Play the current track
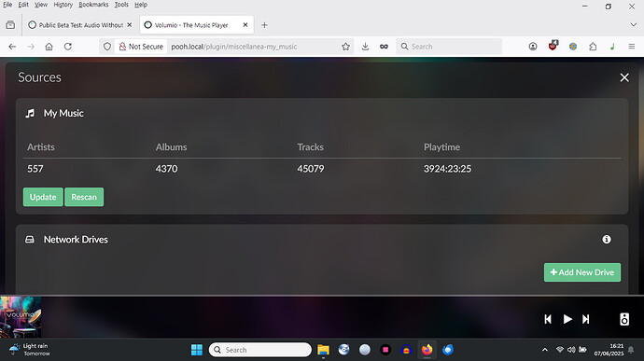 click(567, 319)
